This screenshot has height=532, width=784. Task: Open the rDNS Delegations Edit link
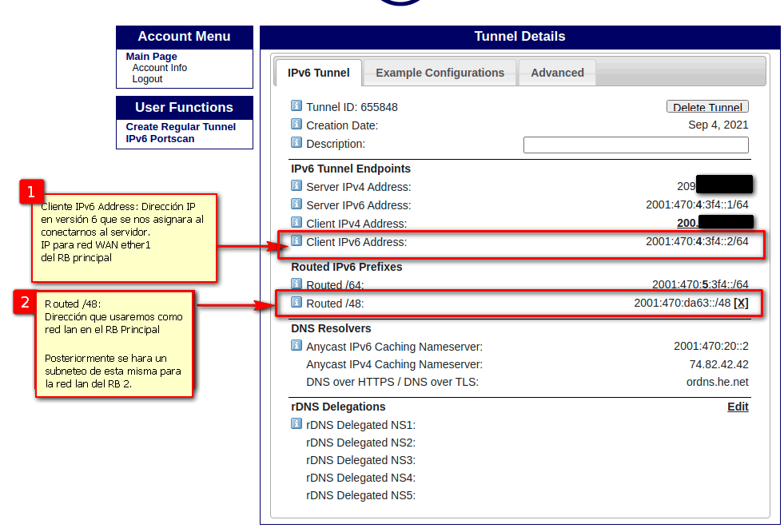[x=738, y=407]
